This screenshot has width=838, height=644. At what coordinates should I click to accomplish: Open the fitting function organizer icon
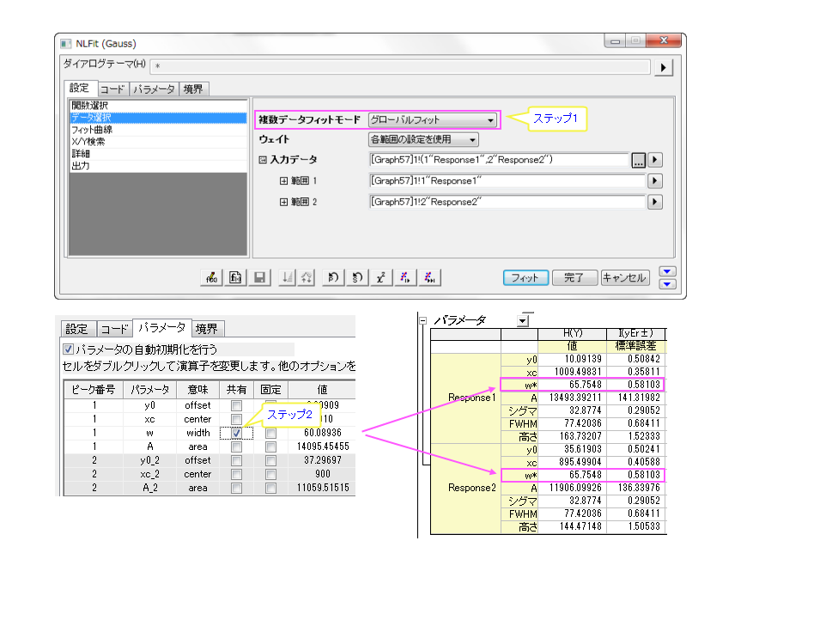[x=211, y=277]
